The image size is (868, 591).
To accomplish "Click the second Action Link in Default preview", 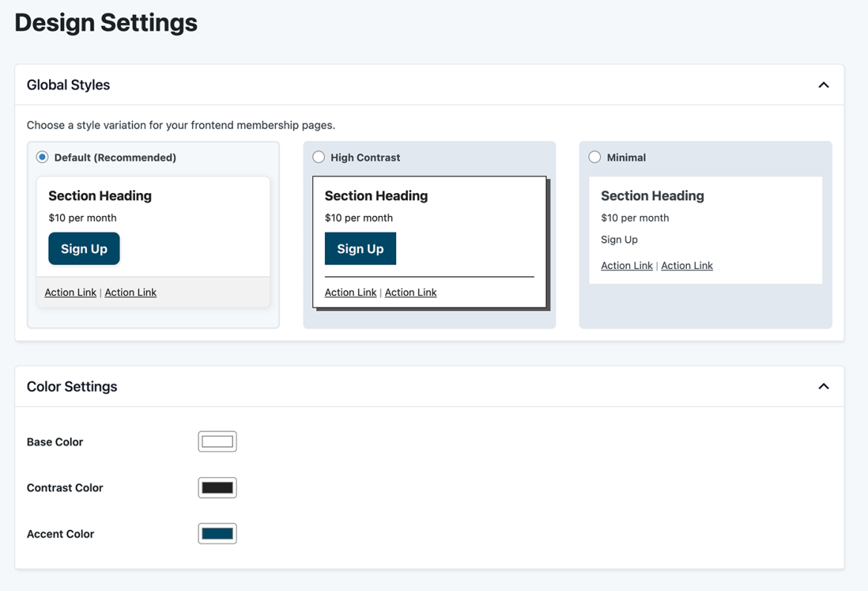I will pos(131,292).
